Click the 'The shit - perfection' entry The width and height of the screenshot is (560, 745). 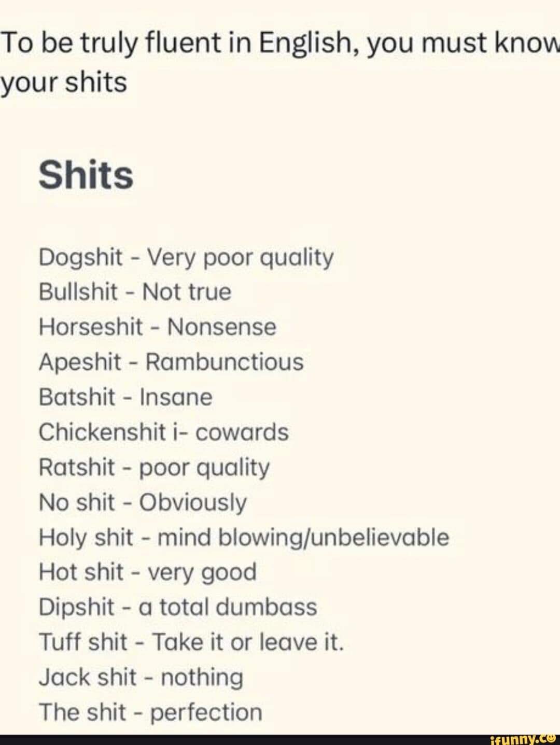(x=150, y=712)
